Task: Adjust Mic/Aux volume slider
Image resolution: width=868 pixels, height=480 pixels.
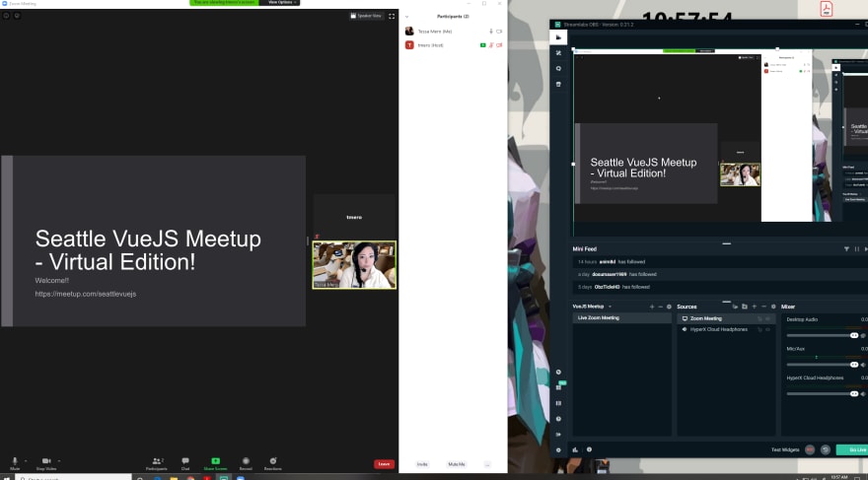Action: [822, 365]
